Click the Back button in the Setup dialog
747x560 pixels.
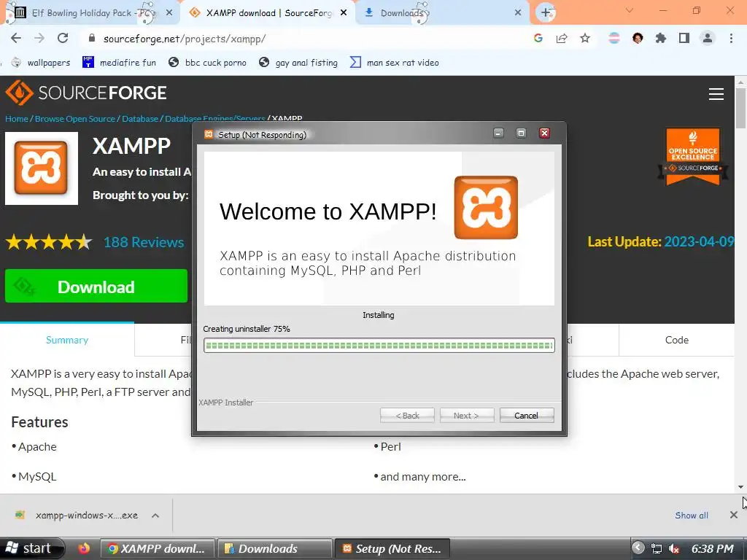[x=407, y=415]
